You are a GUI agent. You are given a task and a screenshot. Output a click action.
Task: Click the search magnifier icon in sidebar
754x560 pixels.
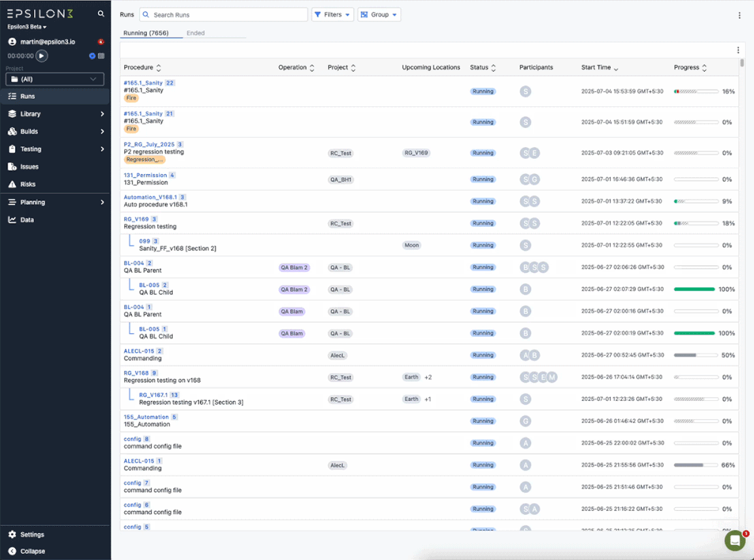pyautogui.click(x=101, y=14)
